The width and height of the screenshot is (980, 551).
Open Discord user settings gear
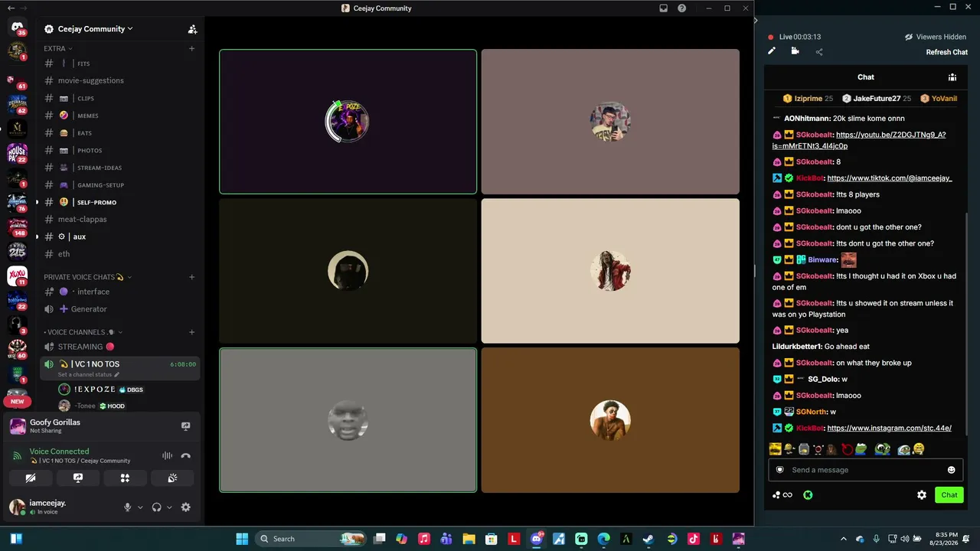click(x=185, y=507)
